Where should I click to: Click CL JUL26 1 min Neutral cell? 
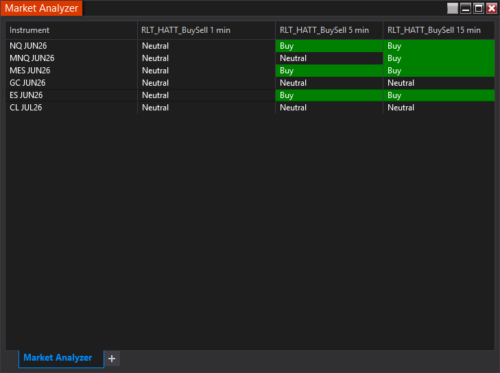point(206,107)
